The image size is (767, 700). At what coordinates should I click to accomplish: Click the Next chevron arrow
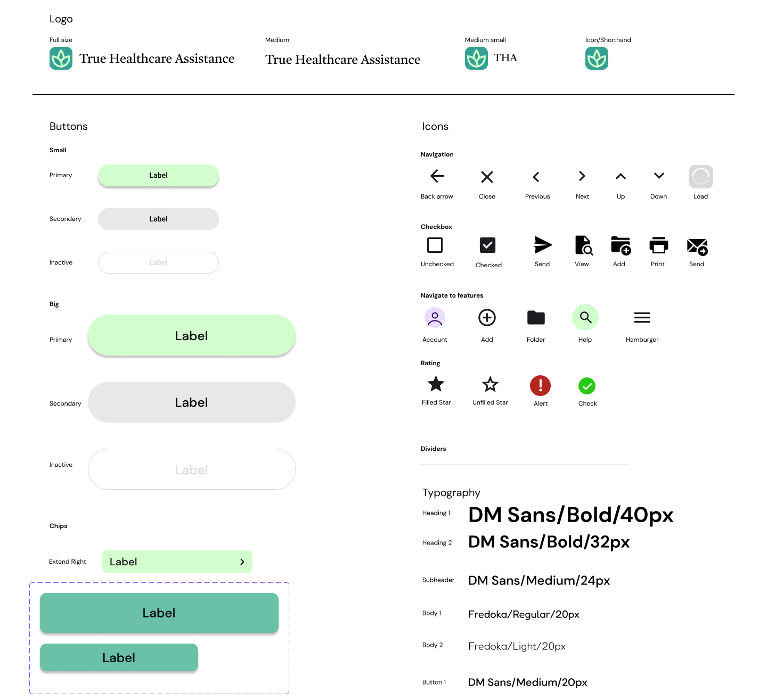click(582, 176)
